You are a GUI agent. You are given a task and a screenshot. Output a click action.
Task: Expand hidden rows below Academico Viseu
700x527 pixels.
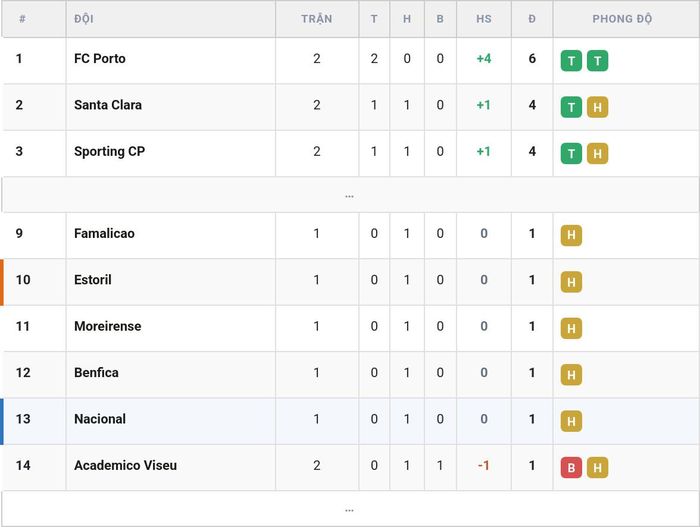coord(350,509)
